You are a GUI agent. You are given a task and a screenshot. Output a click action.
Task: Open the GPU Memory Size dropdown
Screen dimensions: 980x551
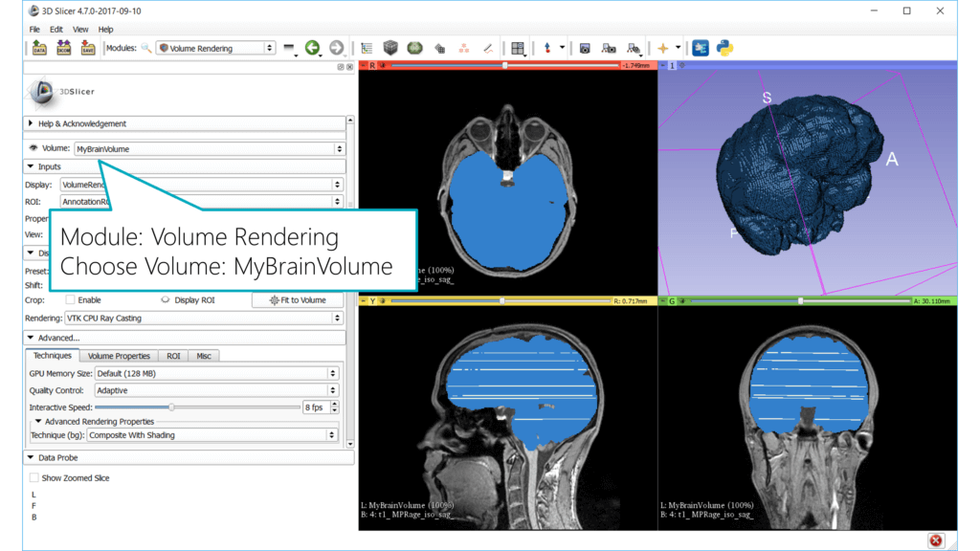coord(216,373)
